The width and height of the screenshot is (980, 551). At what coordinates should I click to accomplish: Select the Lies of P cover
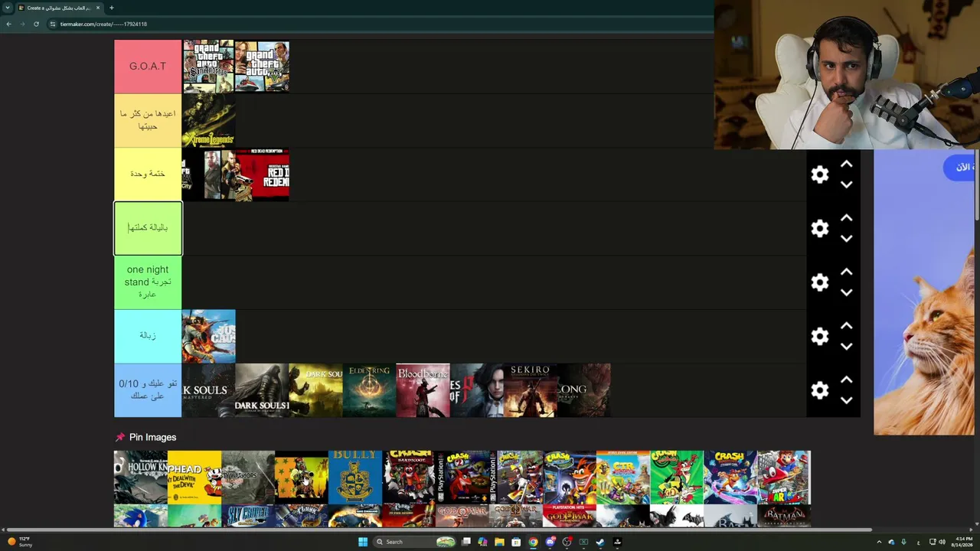pyautogui.click(x=476, y=390)
